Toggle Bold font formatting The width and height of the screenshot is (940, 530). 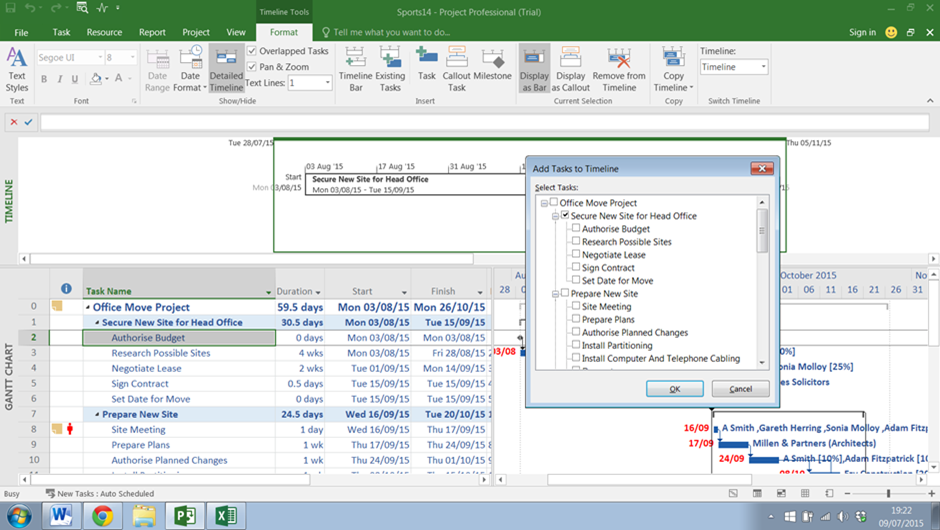(44, 79)
